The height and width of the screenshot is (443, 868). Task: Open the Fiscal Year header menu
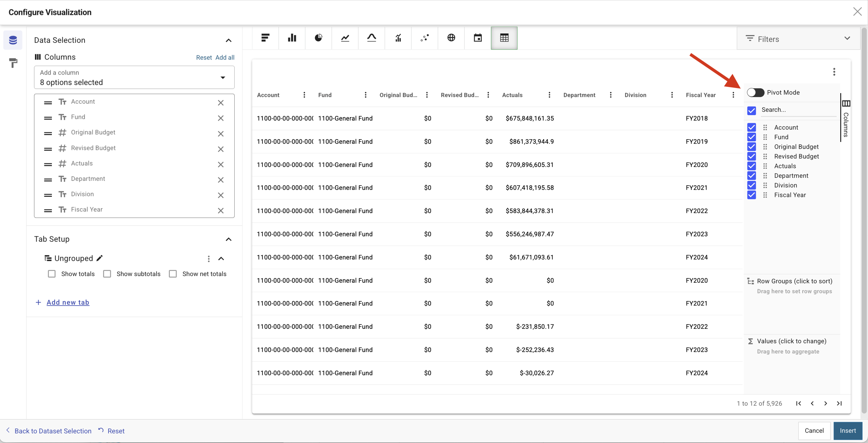point(733,95)
